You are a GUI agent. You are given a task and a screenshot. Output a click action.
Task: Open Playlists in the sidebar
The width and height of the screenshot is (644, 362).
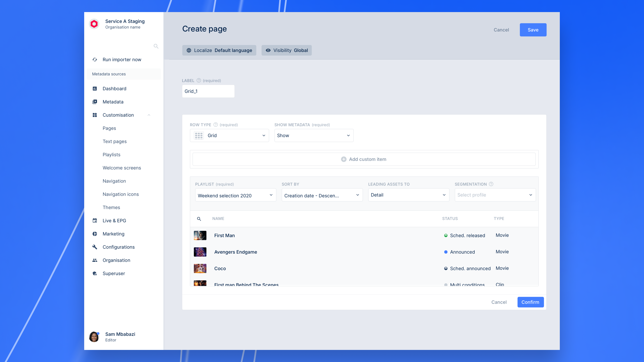[112, 155]
